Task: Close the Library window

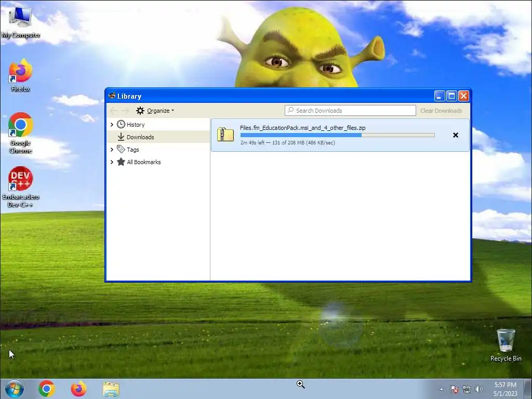Action: point(463,96)
